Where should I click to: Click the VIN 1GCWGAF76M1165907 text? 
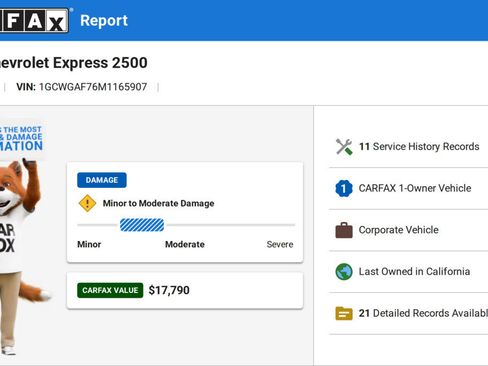tap(82, 87)
